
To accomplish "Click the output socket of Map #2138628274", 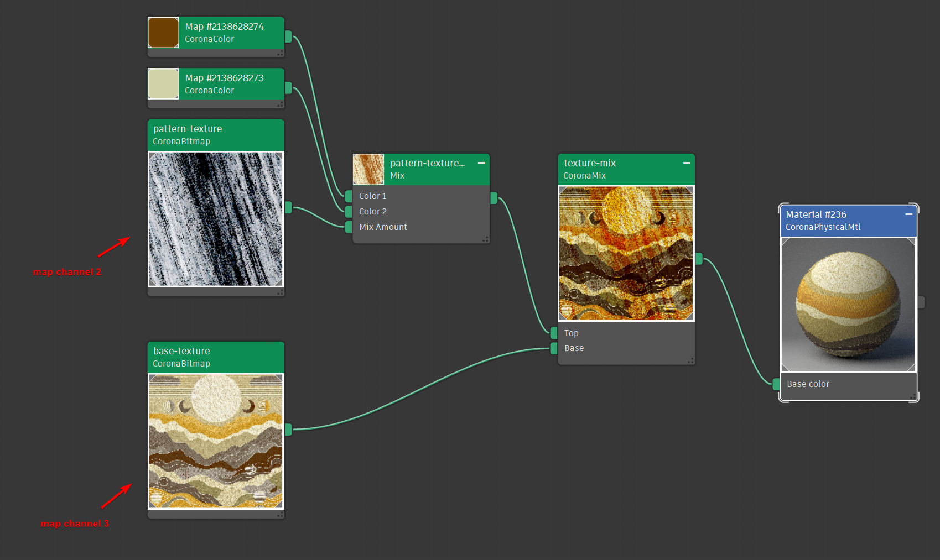I will tap(288, 36).
